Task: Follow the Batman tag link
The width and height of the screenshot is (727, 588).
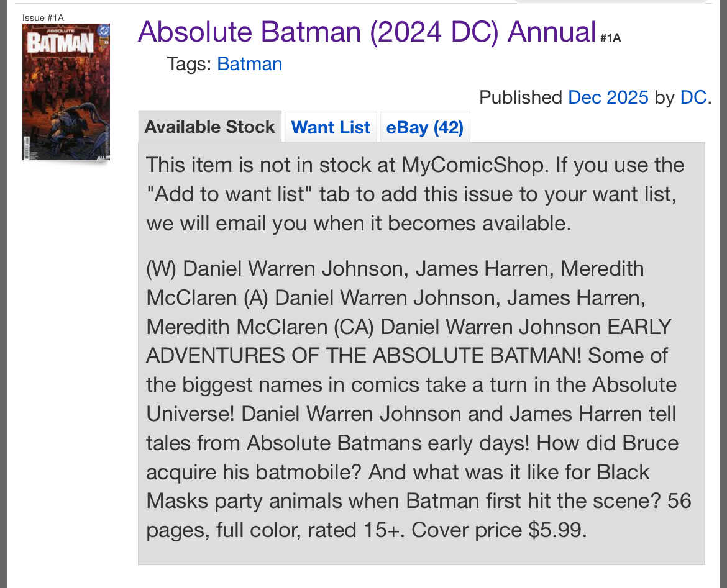Action: (x=249, y=64)
